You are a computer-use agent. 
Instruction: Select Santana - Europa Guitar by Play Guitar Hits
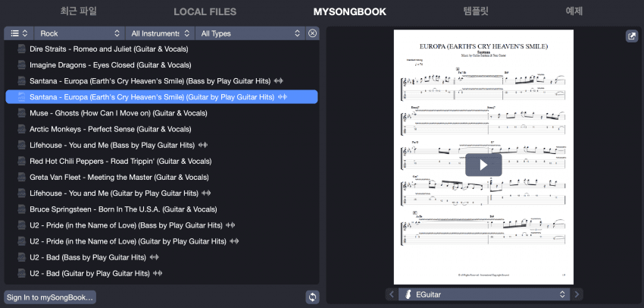click(x=161, y=97)
